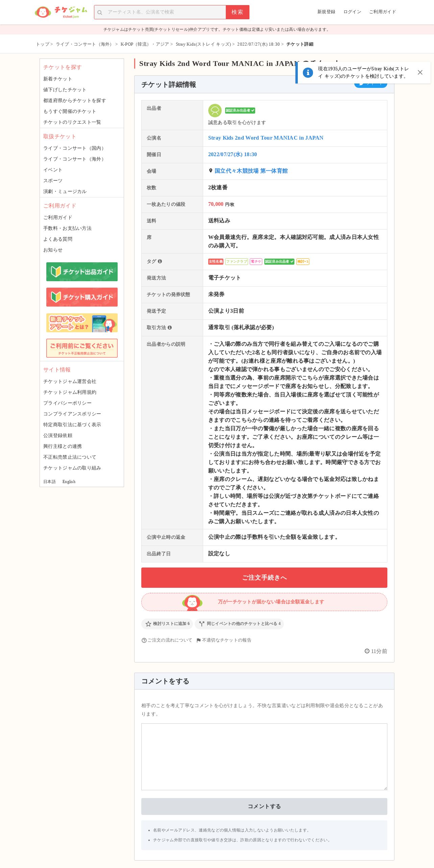Open プライバシーポリシー in sidebar

click(67, 403)
